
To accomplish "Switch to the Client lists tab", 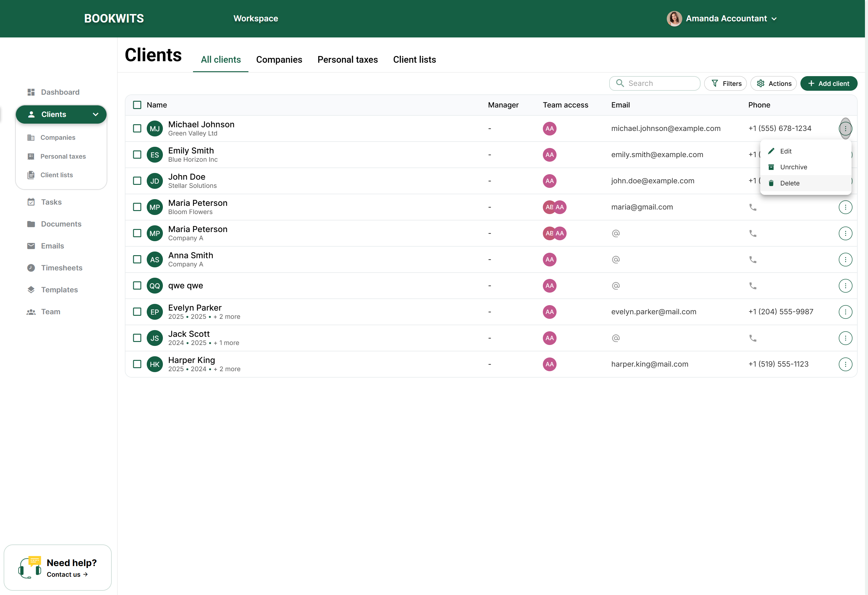I will tap(414, 59).
